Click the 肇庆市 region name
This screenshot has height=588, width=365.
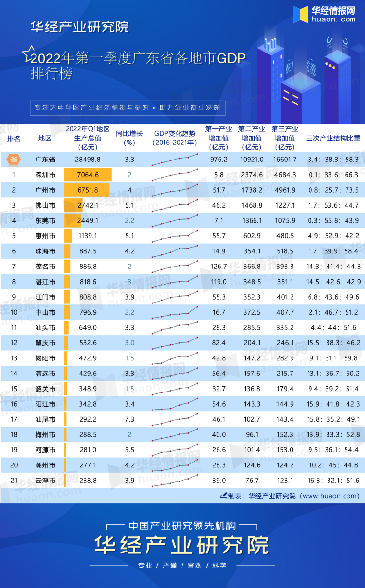(x=45, y=343)
